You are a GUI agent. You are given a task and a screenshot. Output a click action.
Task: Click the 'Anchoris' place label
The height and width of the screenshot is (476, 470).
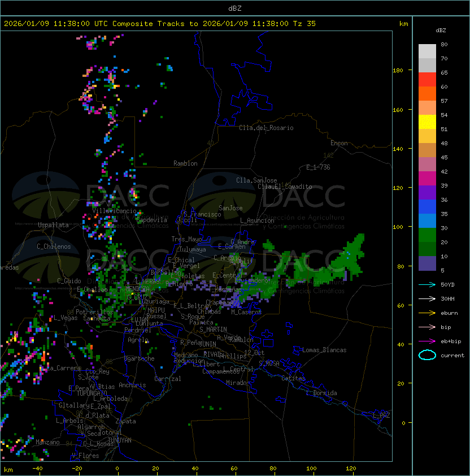pos(132,385)
